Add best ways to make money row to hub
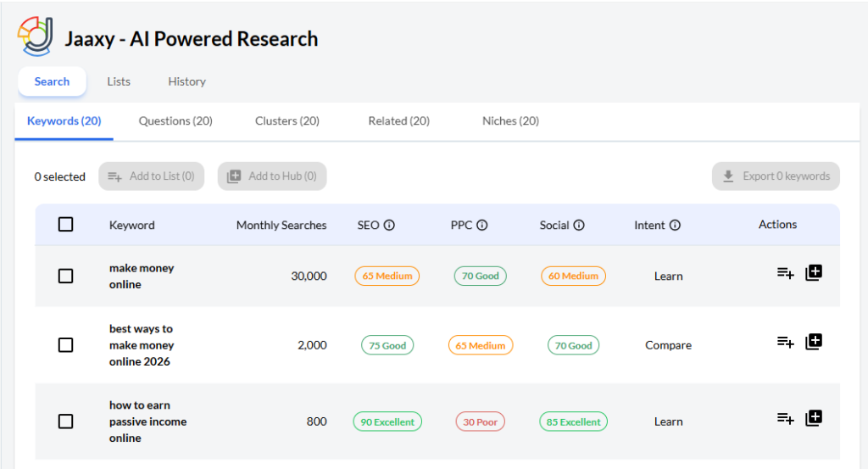868x469 pixels. 814,342
